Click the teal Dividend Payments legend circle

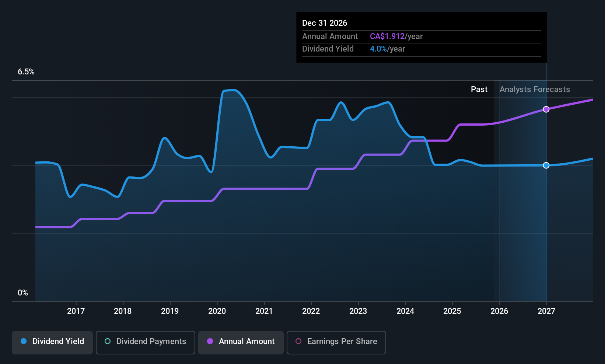(108, 342)
